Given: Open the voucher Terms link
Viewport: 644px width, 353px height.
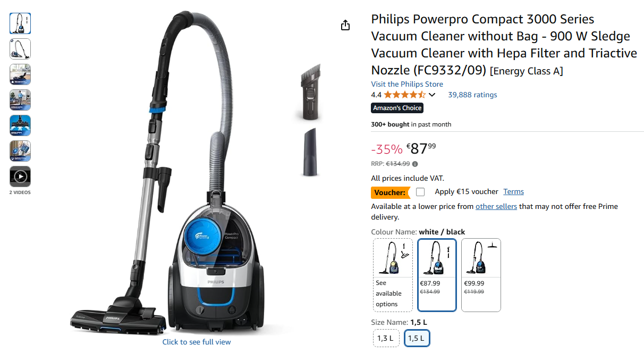Looking at the screenshot, I should 514,191.
